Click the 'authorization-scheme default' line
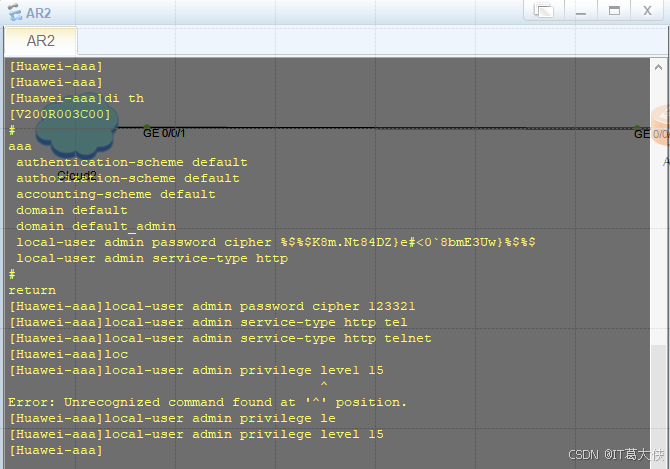The height and width of the screenshot is (469, 670). coord(128,178)
